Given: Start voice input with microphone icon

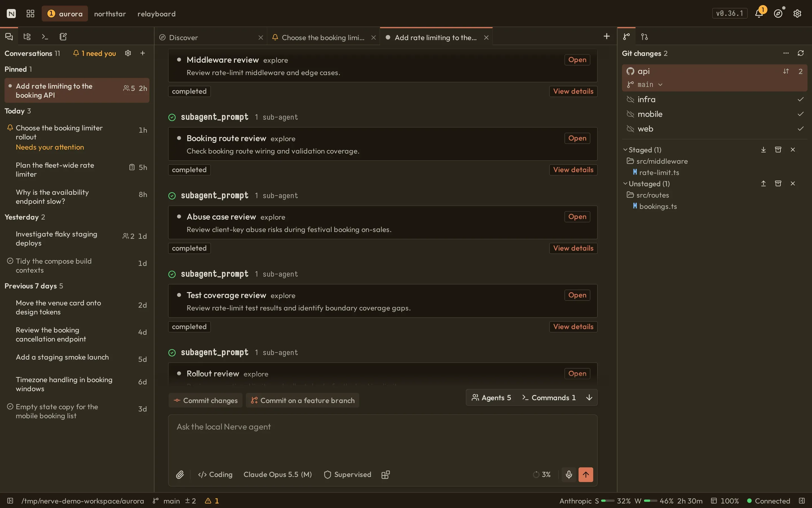Looking at the screenshot, I should [569, 474].
